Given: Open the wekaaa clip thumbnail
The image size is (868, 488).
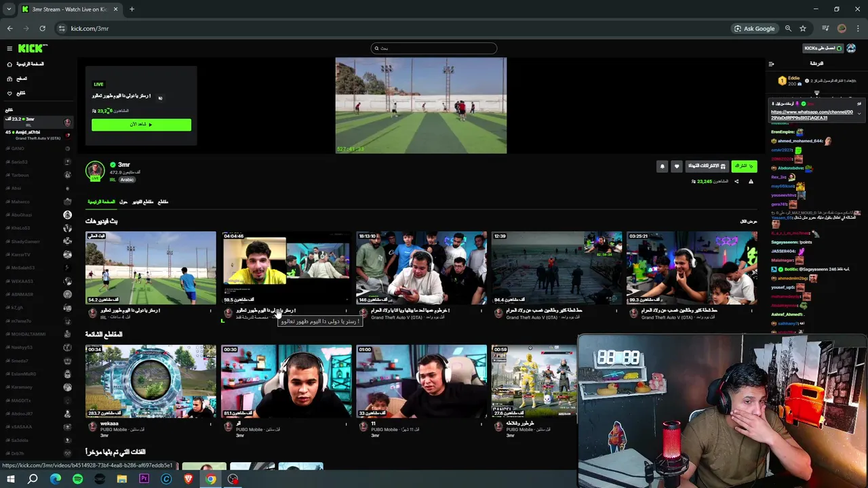Looking at the screenshot, I should (x=151, y=382).
